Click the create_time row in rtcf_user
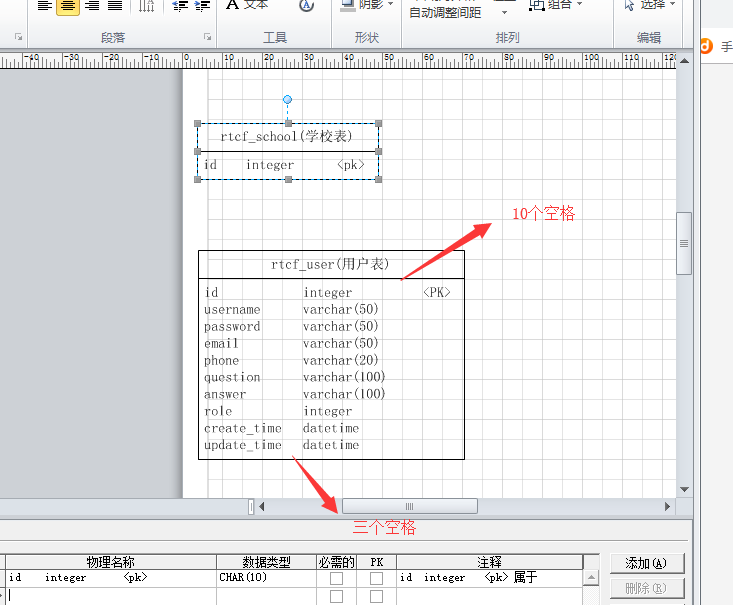 (282, 428)
